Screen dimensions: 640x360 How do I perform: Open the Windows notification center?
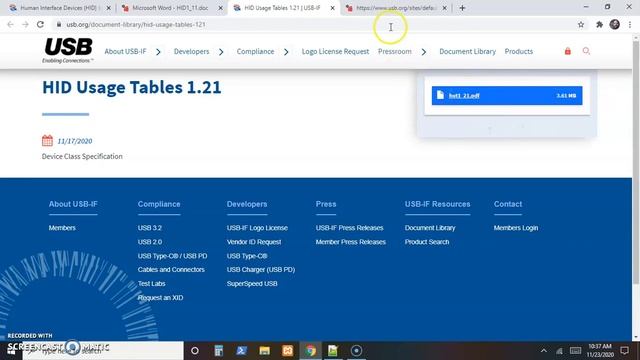click(624, 351)
